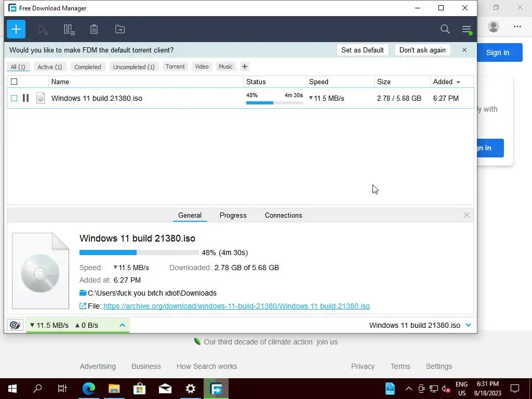
Task: Filter downloads by Video
Action: point(202,66)
